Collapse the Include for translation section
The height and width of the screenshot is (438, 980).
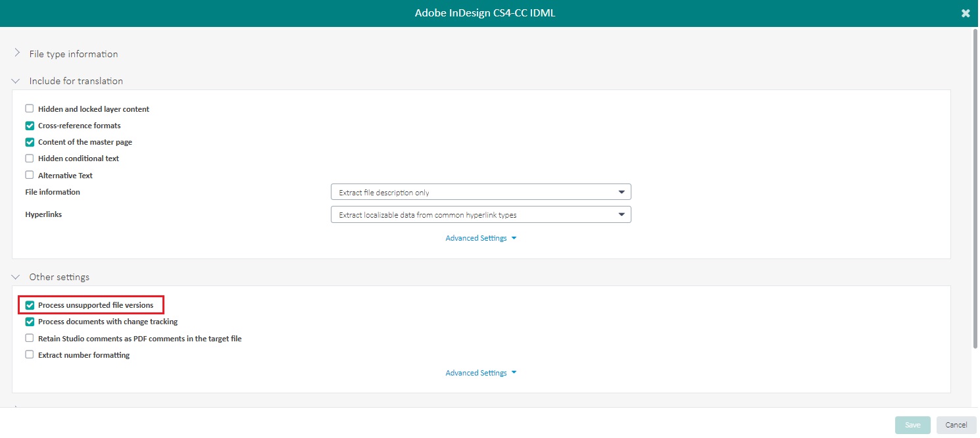tap(16, 81)
